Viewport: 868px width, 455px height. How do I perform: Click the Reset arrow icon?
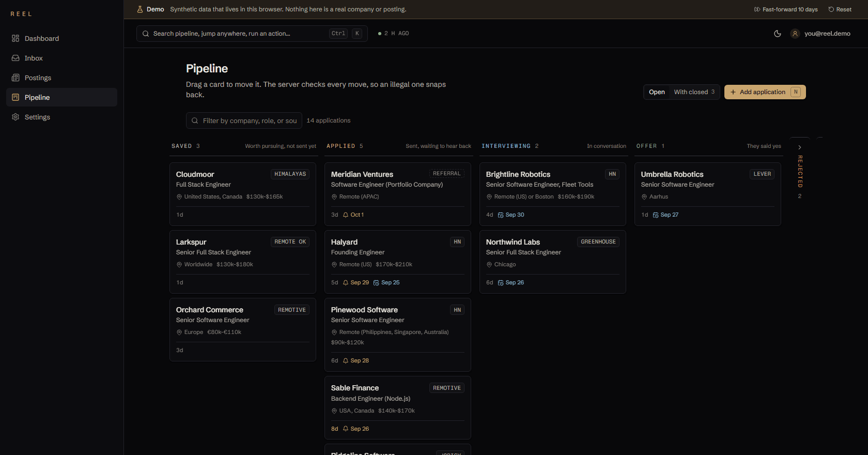pyautogui.click(x=831, y=9)
